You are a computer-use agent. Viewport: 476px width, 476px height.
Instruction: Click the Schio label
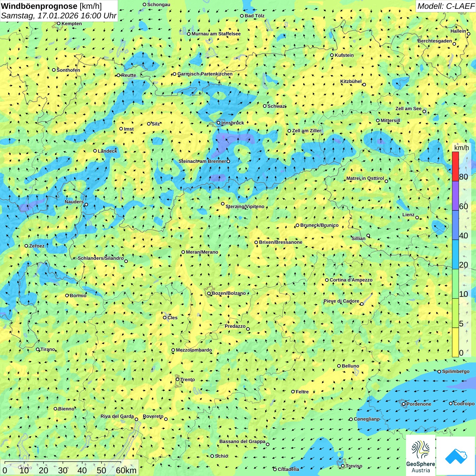click(x=221, y=456)
